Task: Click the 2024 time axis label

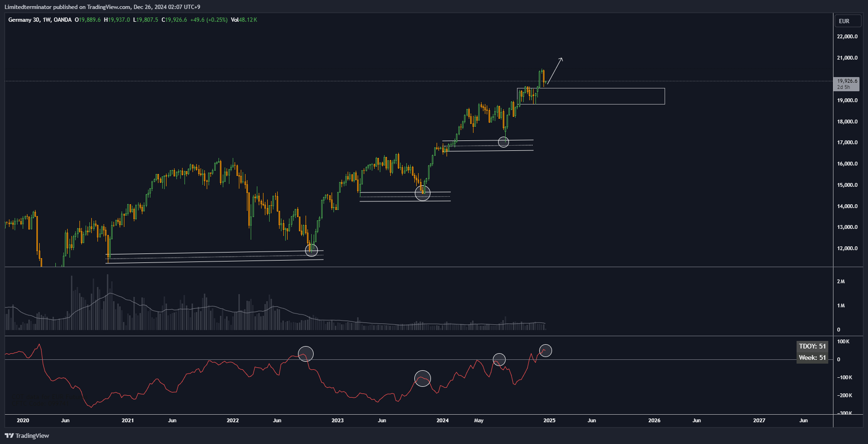Action: coord(443,420)
